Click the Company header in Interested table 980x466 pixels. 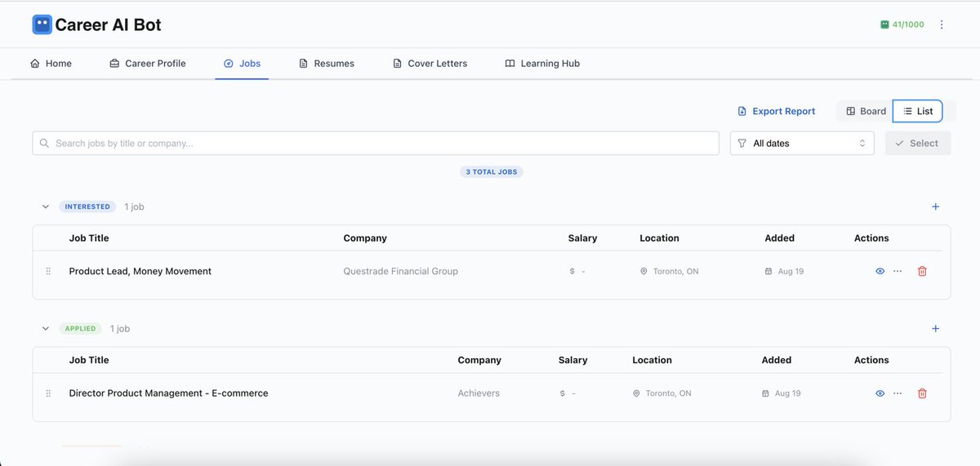click(365, 238)
